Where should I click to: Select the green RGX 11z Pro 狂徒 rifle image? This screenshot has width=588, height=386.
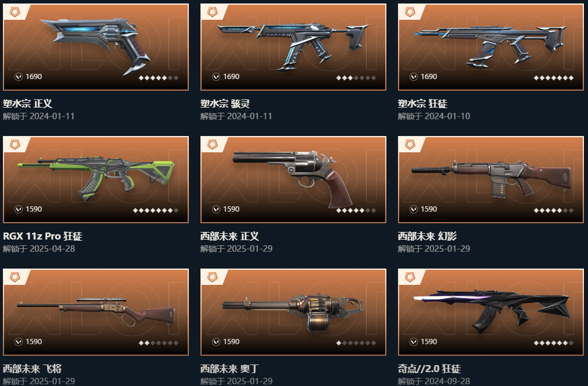[96, 180]
